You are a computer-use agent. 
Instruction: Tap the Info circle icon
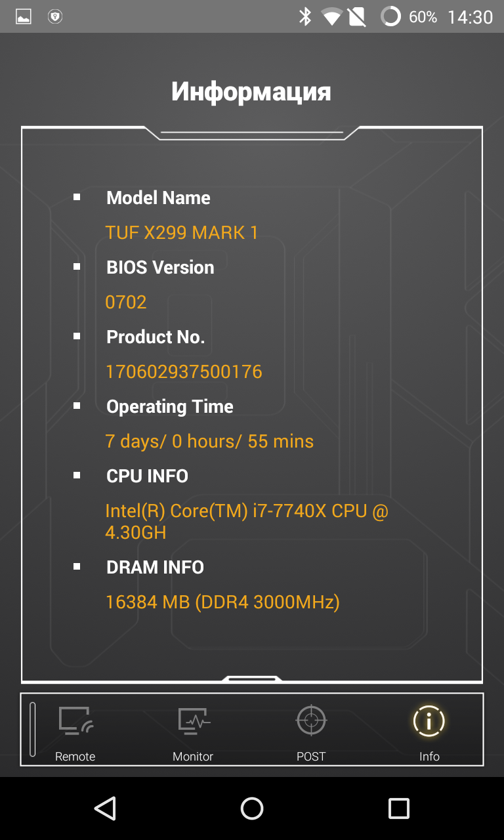coord(429,721)
